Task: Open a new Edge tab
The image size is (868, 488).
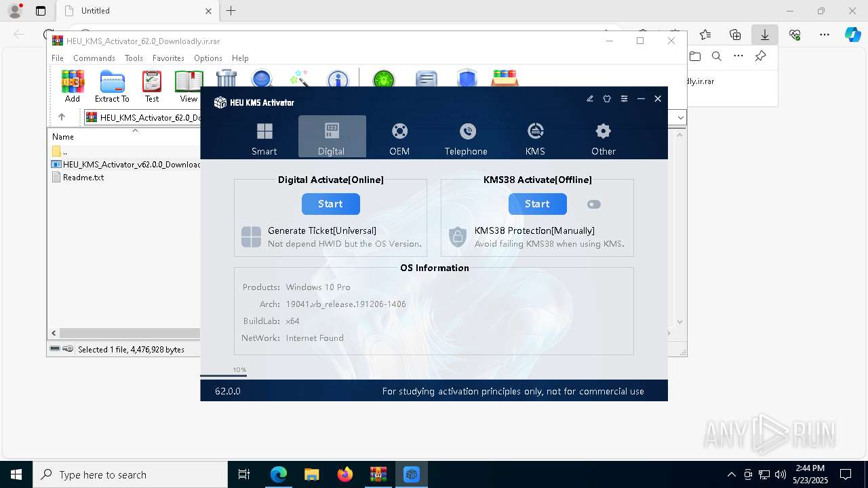Action: point(231,11)
